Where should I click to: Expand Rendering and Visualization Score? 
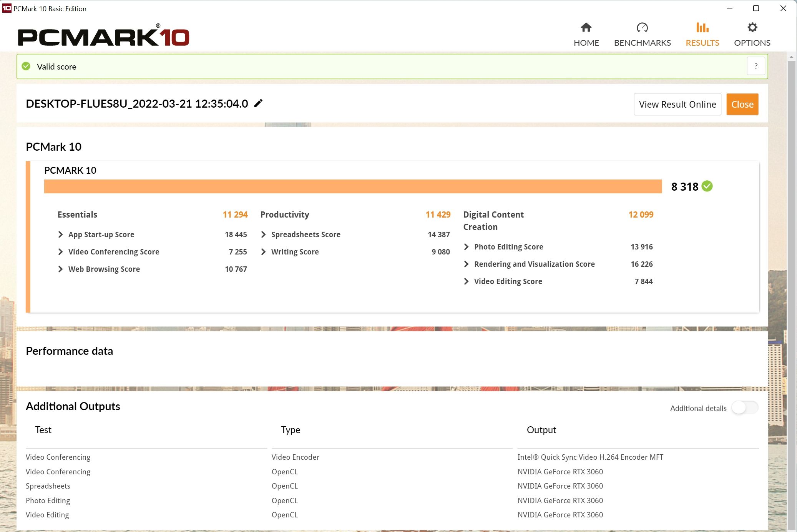pyautogui.click(x=466, y=264)
